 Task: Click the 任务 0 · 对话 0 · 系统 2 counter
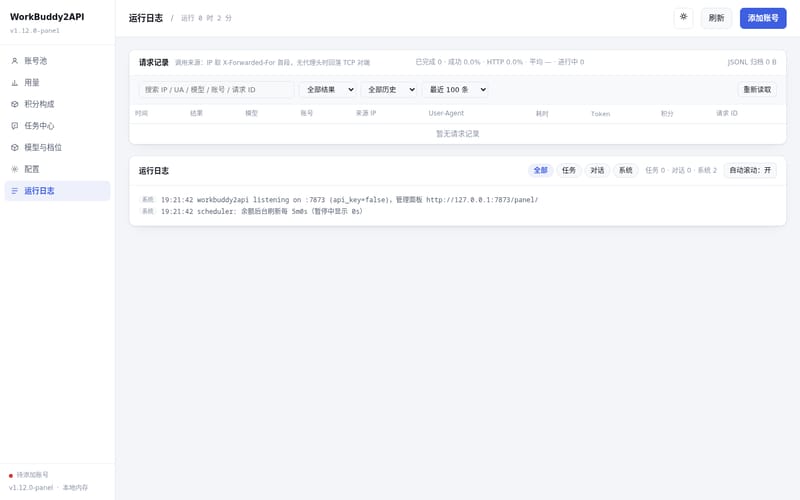coord(681,170)
